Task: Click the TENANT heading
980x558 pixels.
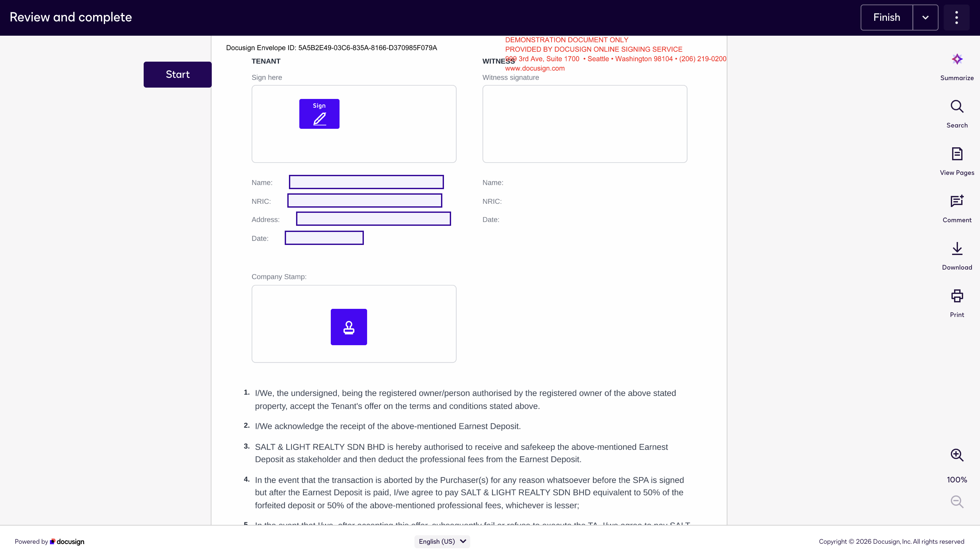Action: [266, 61]
